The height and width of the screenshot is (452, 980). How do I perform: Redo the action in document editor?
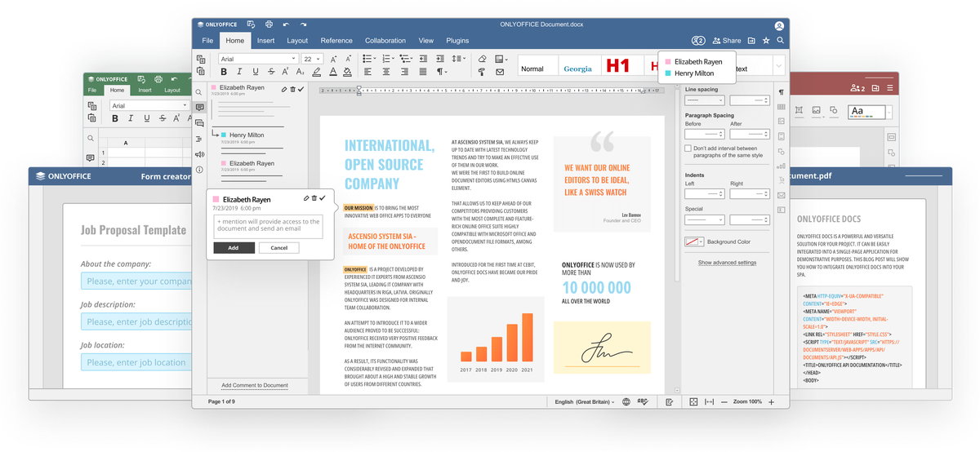pos(304,25)
